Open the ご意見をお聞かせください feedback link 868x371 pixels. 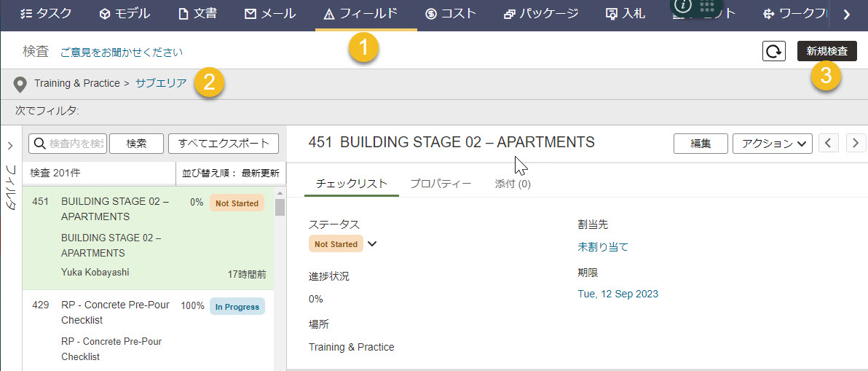[121, 52]
